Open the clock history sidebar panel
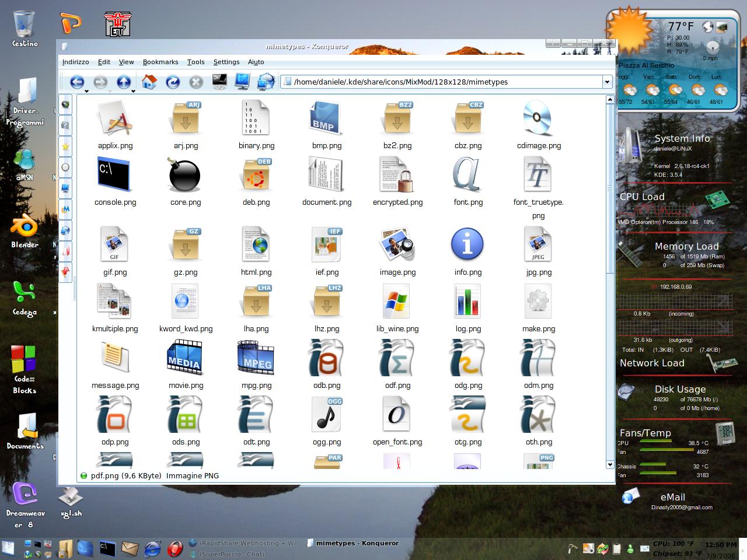This screenshot has width=747, height=560. click(65, 167)
